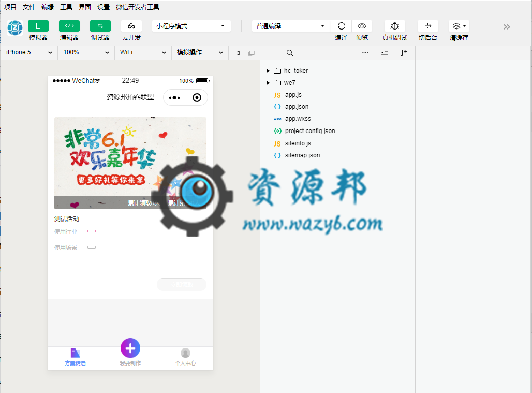532x393 pixels.
Task: Click the 编译 compile refresh icon
Action: point(342,26)
